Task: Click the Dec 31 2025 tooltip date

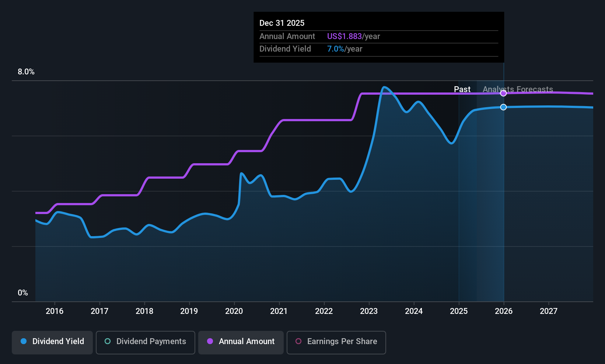Action: tap(282, 23)
